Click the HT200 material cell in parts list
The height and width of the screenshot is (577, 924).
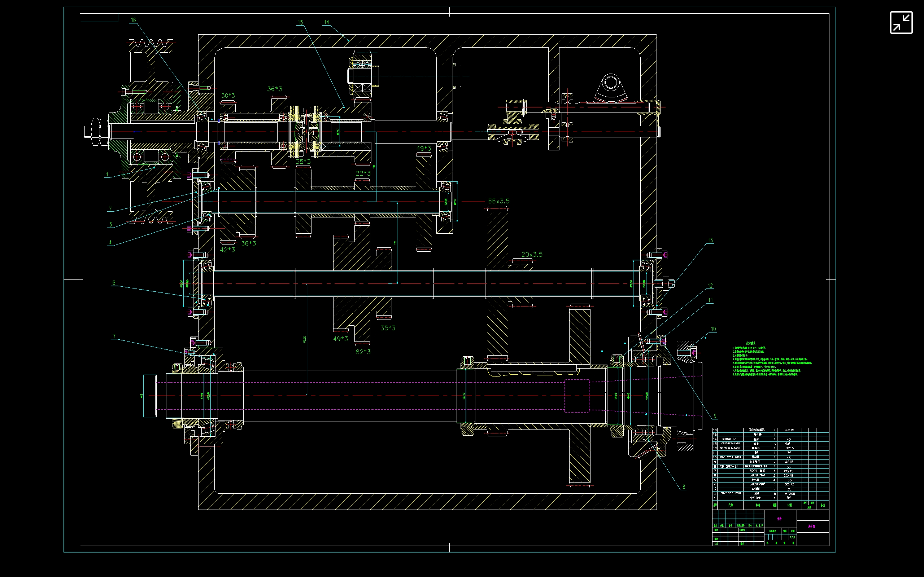(x=789, y=493)
